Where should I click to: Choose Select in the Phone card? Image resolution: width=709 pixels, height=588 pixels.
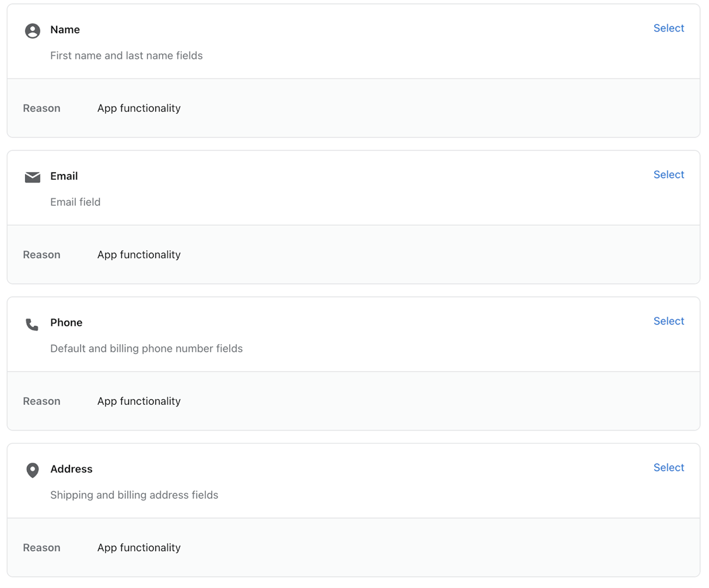(668, 321)
